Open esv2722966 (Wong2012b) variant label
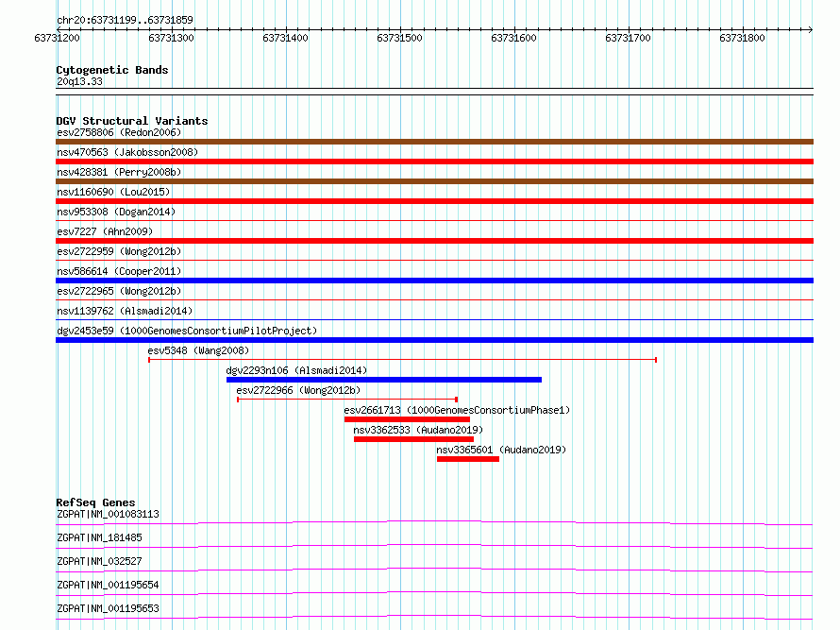The image size is (840, 630). click(x=298, y=390)
